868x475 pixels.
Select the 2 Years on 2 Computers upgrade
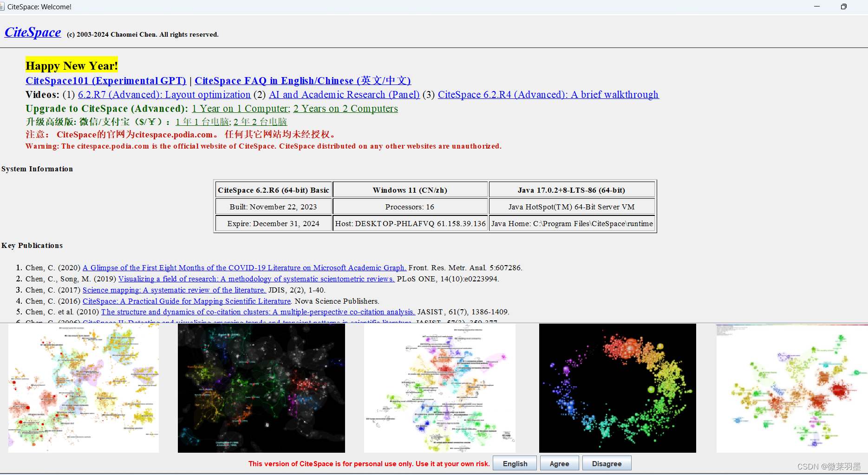tap(346, 109)
